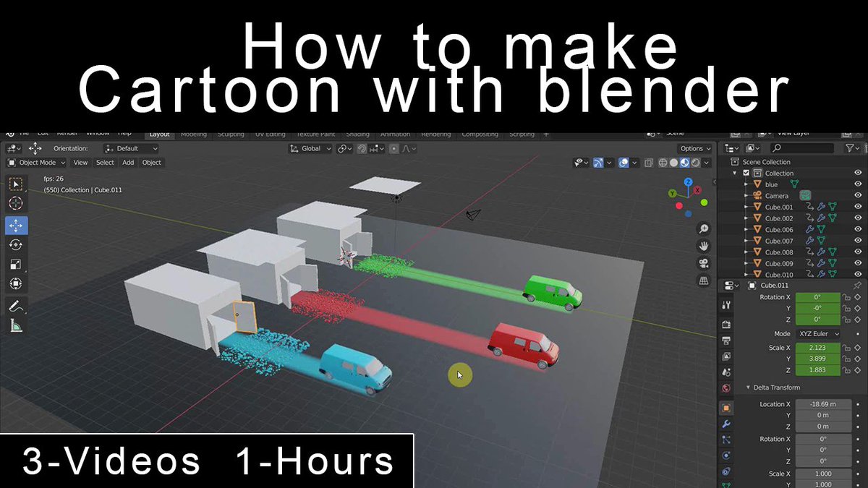Hide the Collection with eye icon
This screenshot has height=488, width=868.
(x=858, y=173)
